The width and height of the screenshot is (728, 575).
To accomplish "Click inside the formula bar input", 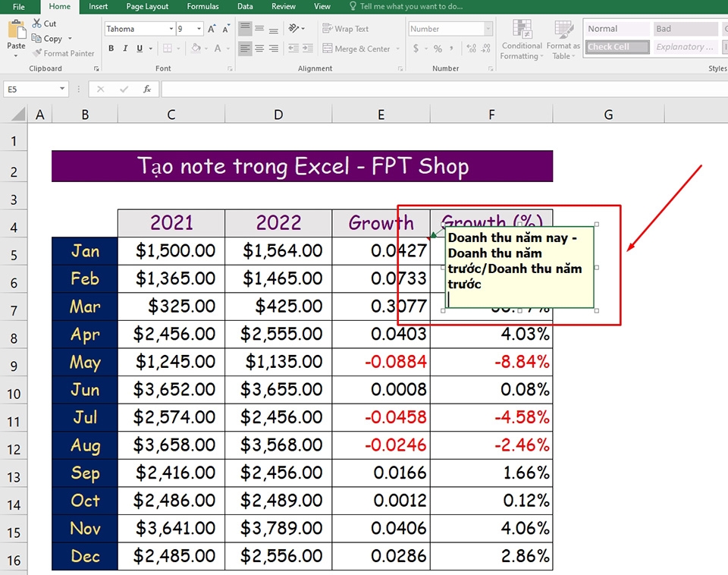I will pyautogui.click(x=444, y=89).
